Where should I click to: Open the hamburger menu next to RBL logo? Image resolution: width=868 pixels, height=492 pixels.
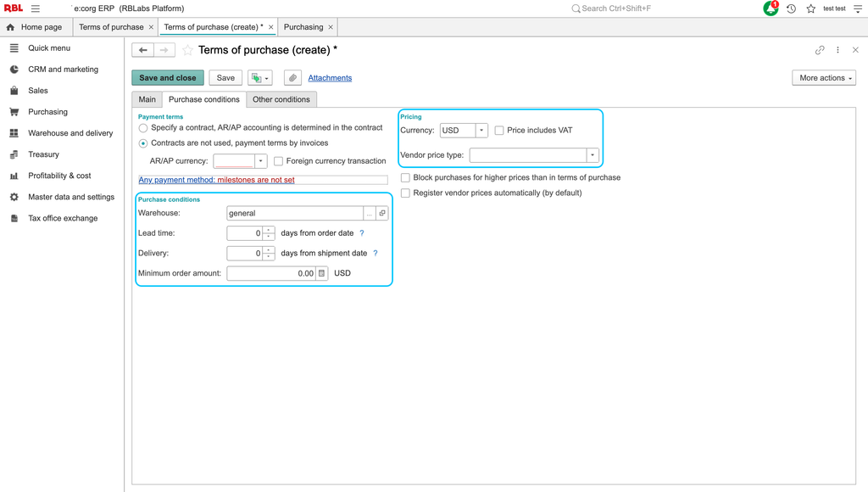[x=36, y=8]
